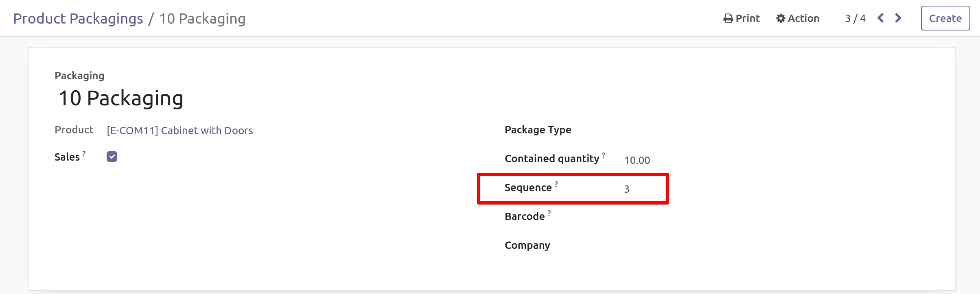Click the 3 / 4 pager counter

(855, 19)
